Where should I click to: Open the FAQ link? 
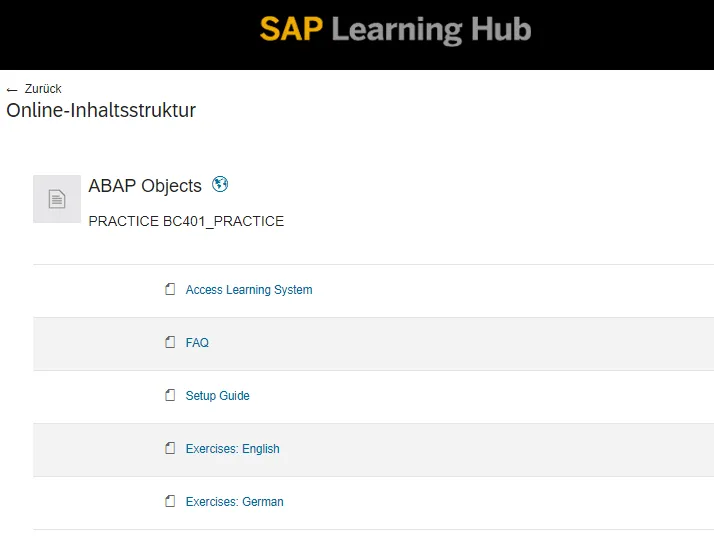click(x=197, y=343)
